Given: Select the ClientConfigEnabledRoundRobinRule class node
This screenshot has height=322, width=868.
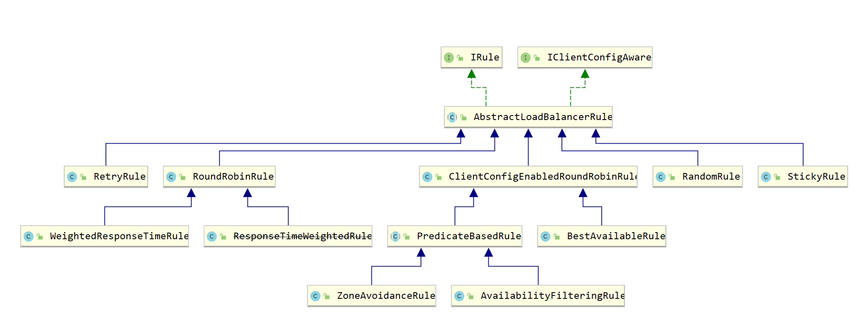Looking at the screenshot, I should tap(528, 177).
